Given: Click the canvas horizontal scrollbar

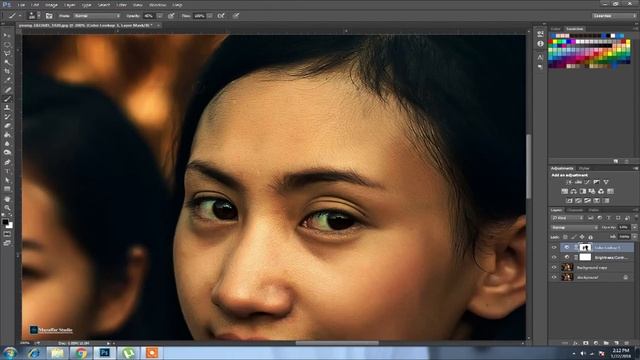Looking at the screenshot, I should (337, 343).
